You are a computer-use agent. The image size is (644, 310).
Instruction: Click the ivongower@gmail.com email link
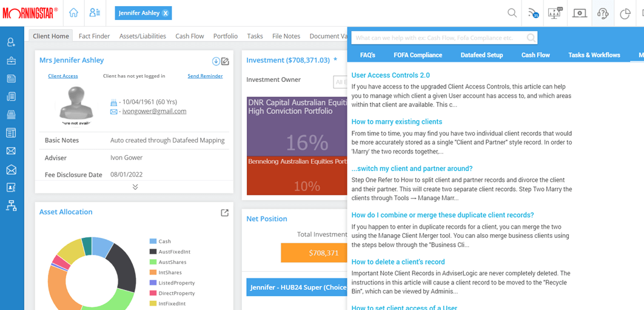pos(155,111)
